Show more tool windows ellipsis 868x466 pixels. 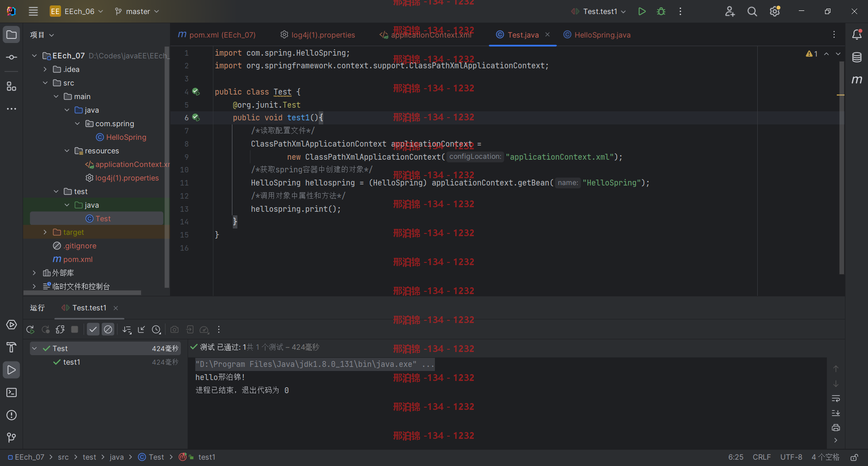click(11, 109)
